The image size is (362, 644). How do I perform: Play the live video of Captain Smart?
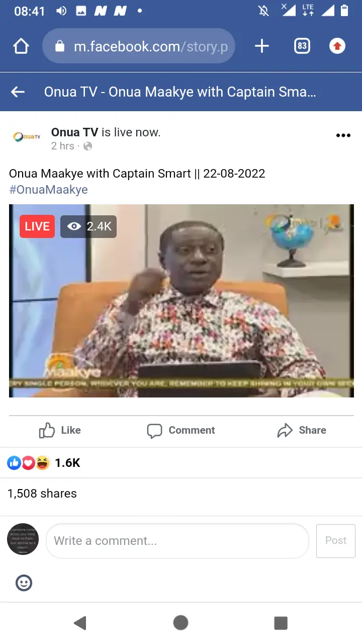click(182, 301)
